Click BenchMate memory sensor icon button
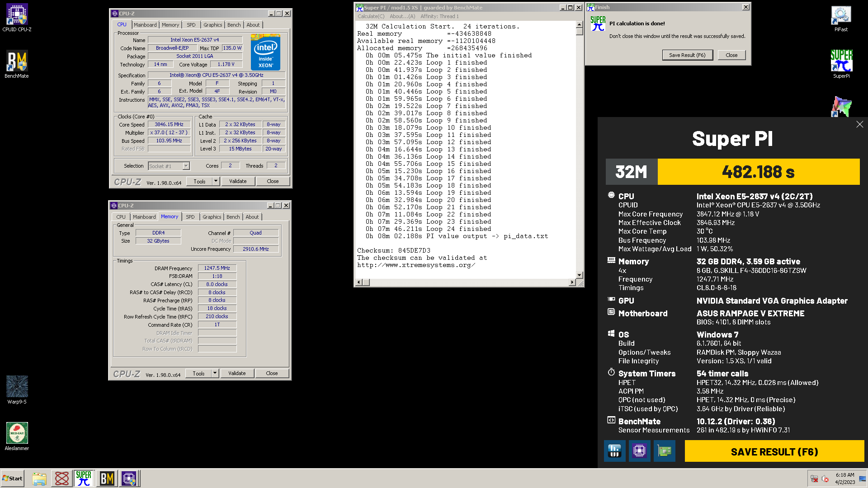Viewport: 868px width, 488px height. [614, 451]
